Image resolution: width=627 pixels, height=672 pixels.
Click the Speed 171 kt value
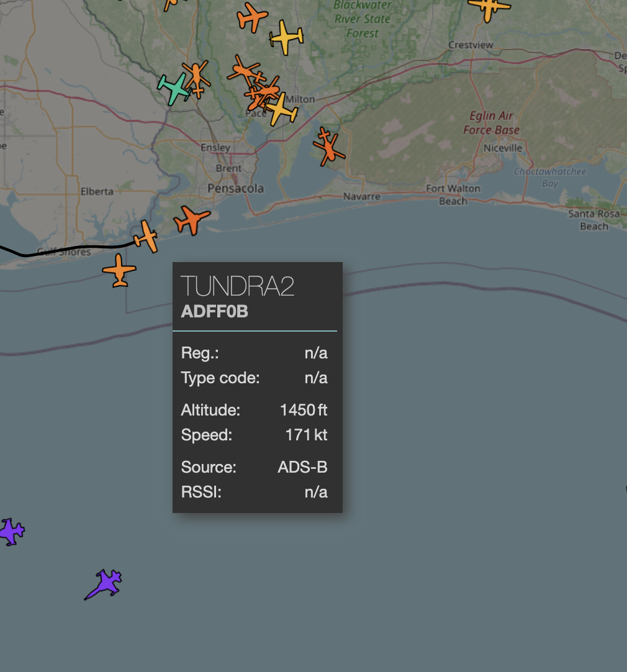click(306, 435)
